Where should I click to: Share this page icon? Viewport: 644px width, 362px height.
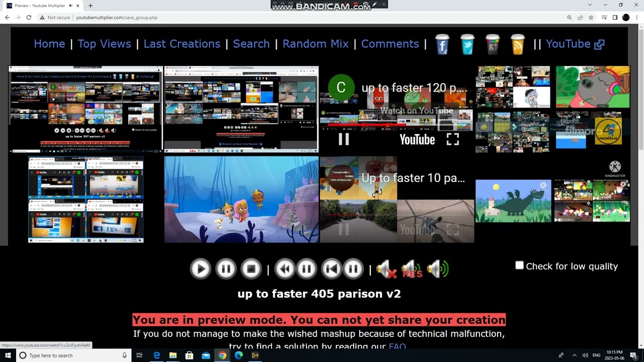pos(580,17)
